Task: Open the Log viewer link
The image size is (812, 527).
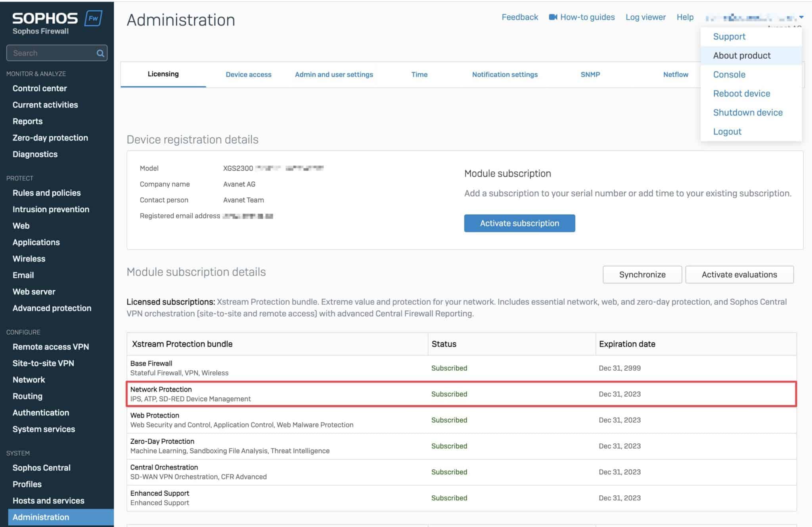Action: tap(645, 17)
